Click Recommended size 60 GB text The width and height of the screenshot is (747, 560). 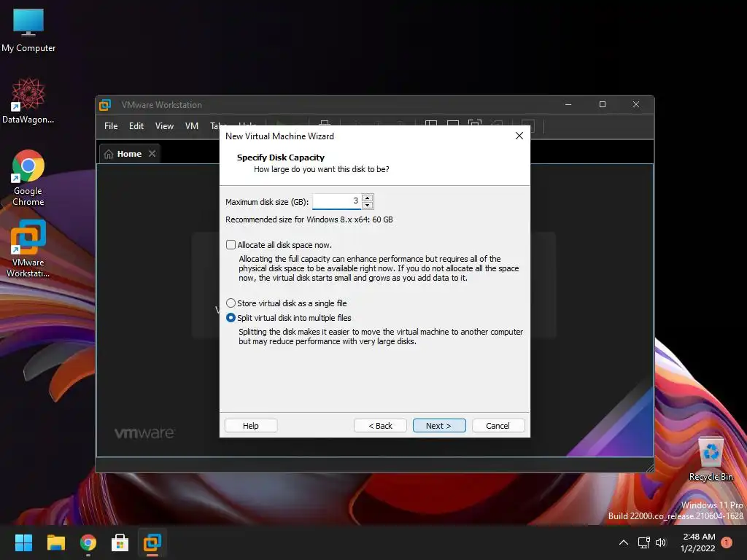click(309, 219)
